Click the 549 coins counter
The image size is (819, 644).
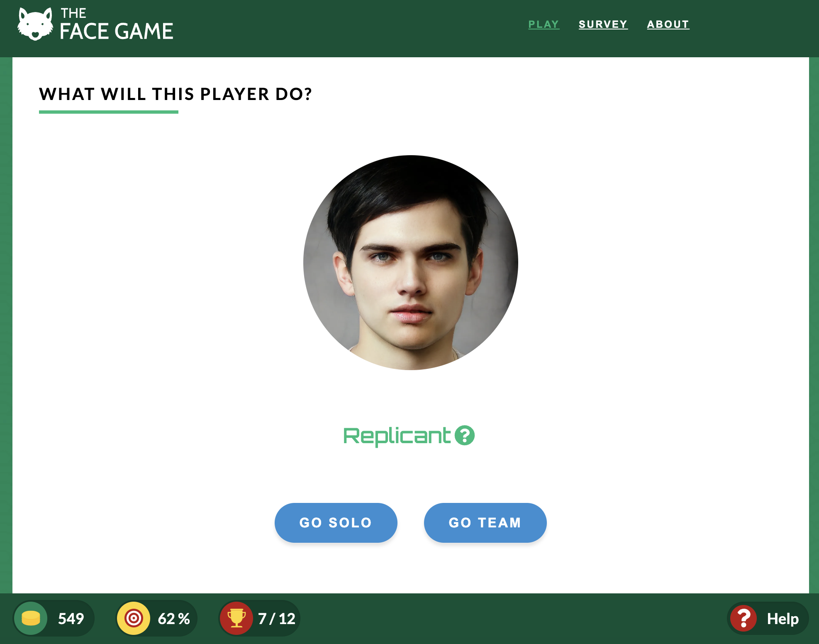coord(71,618)
